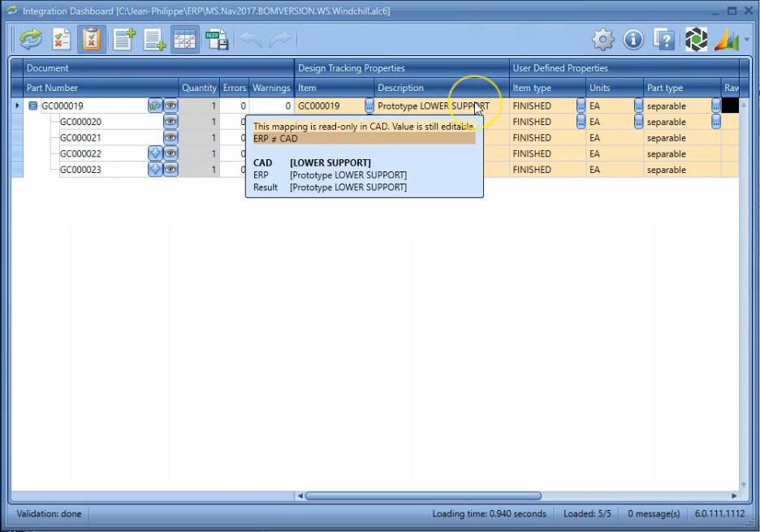Click the blue information icon
The height and width of the screenshot is (532, 760).
[x=633, y=39]
